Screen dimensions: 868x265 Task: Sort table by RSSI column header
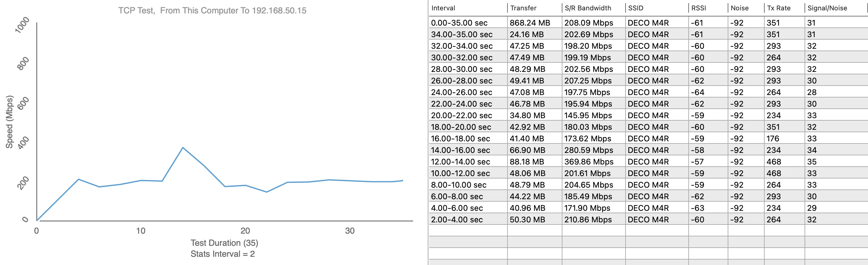[698, 8]
